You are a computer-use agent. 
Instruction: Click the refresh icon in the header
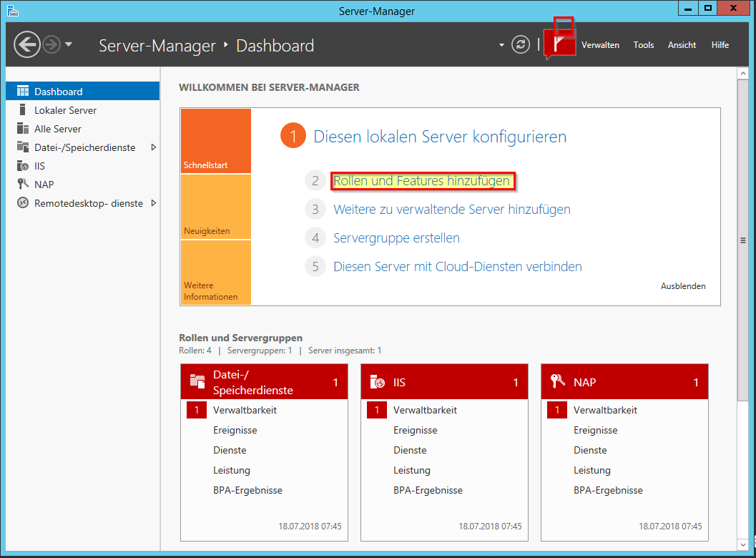coord(521,45)
